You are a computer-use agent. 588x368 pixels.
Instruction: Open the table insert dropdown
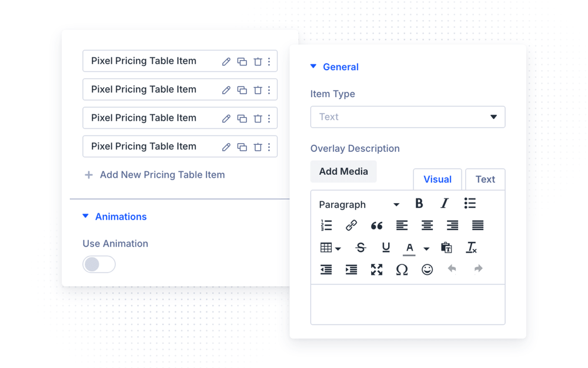coord(330,248)
